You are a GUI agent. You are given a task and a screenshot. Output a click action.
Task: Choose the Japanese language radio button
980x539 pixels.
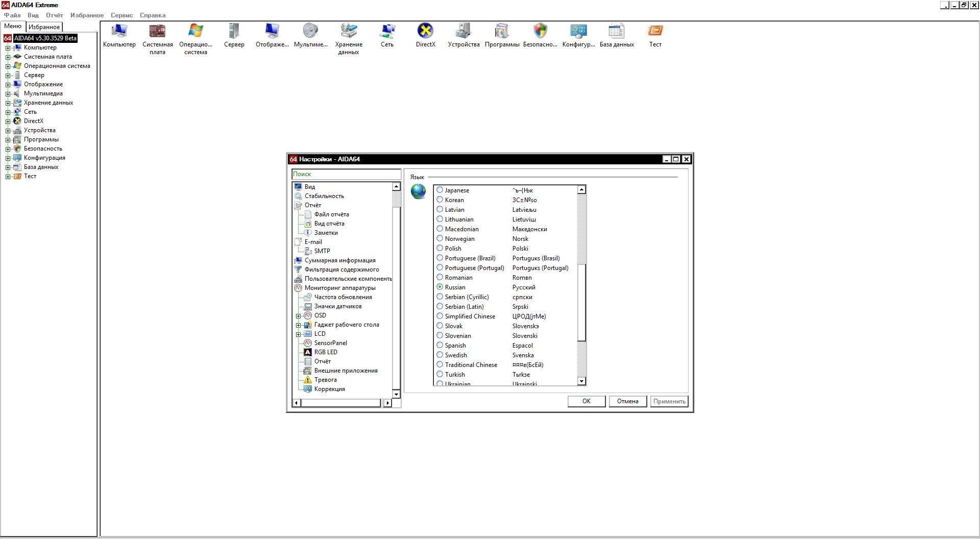440,190
